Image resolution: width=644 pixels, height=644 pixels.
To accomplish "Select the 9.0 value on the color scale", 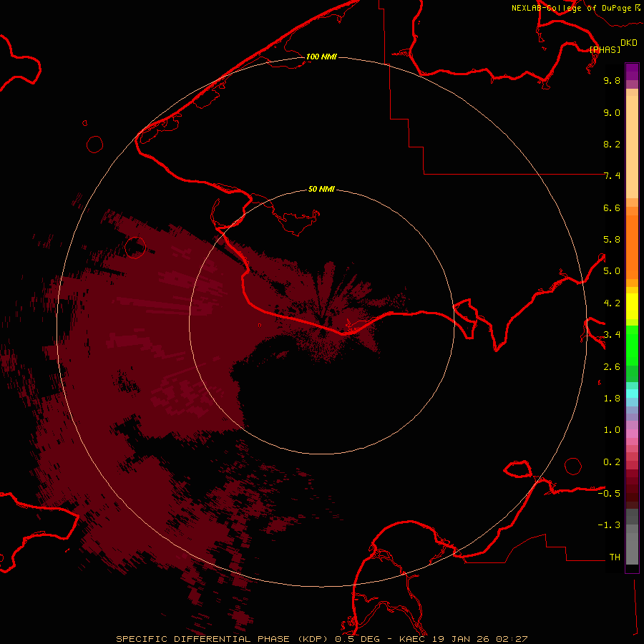I will [x=612, y=112].
